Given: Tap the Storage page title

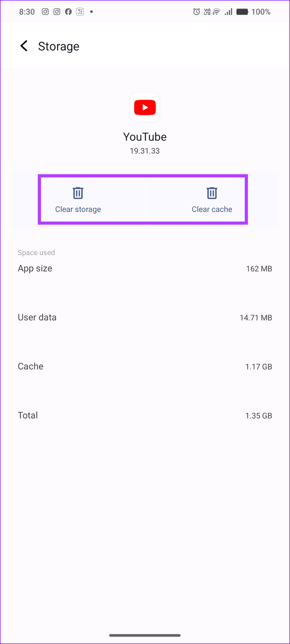Looking at the screenshot, I should pyautogui.click(x=59, y=46).
